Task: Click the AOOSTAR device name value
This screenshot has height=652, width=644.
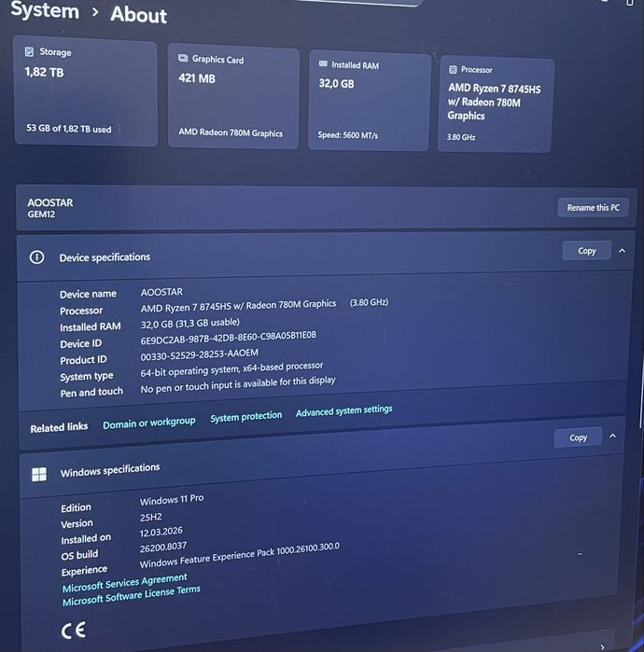Action: click(161, 292)
